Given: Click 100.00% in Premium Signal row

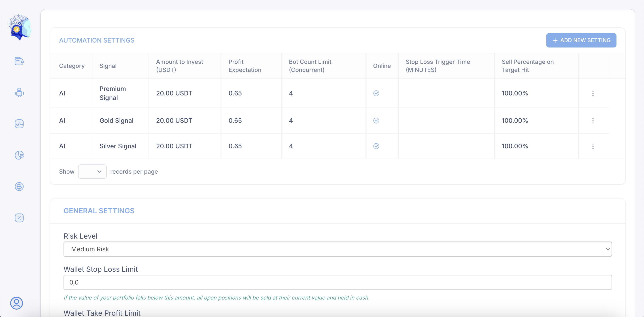Looking at the screenshot, I should point(515,93).
